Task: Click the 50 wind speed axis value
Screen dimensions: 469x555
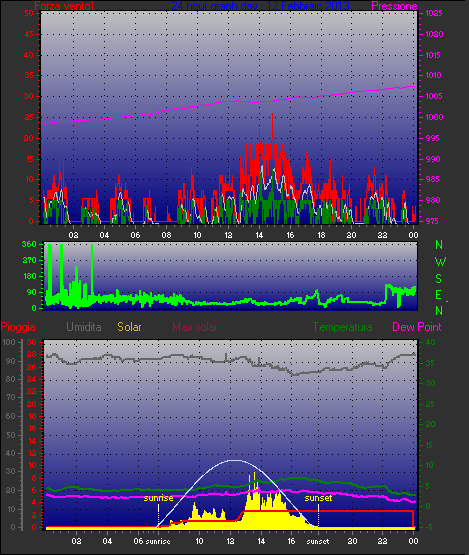Action: coord(29,13)
